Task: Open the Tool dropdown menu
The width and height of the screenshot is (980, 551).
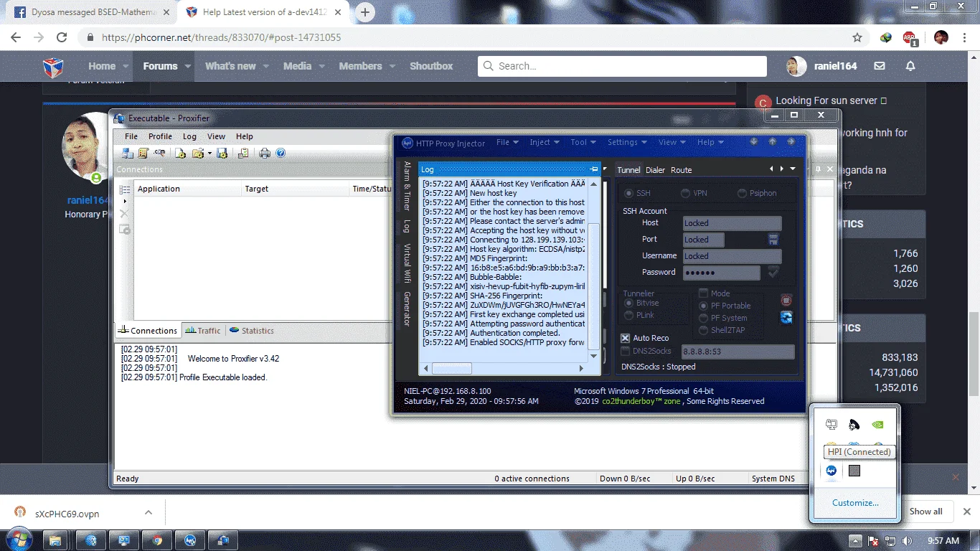Action: point(583,142)
